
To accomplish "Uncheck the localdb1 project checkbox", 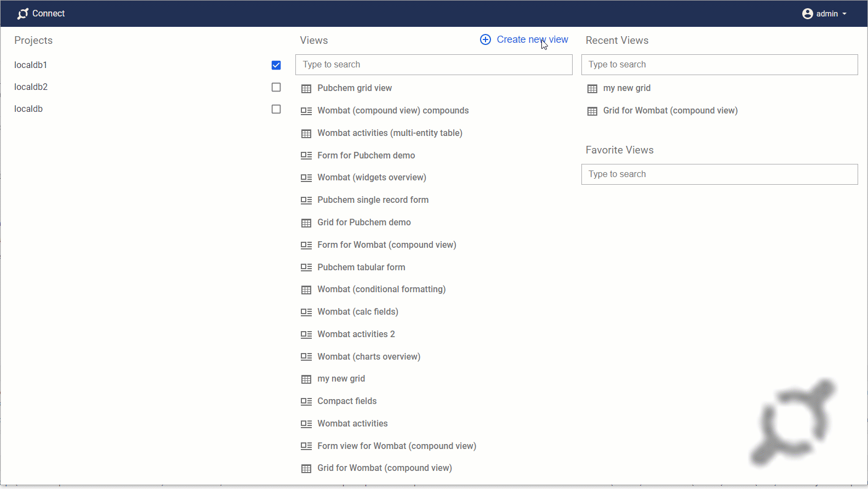I will [276, 65].
